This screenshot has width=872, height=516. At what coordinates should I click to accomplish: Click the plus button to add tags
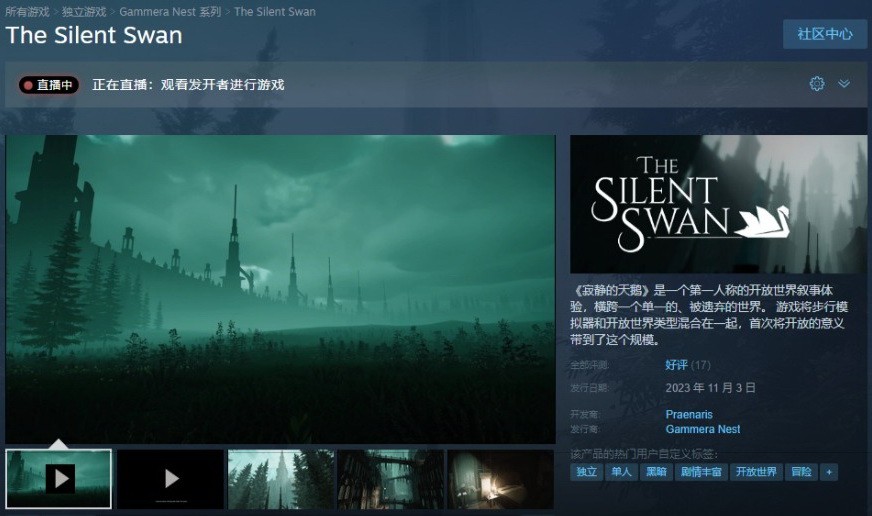[829, 472]
